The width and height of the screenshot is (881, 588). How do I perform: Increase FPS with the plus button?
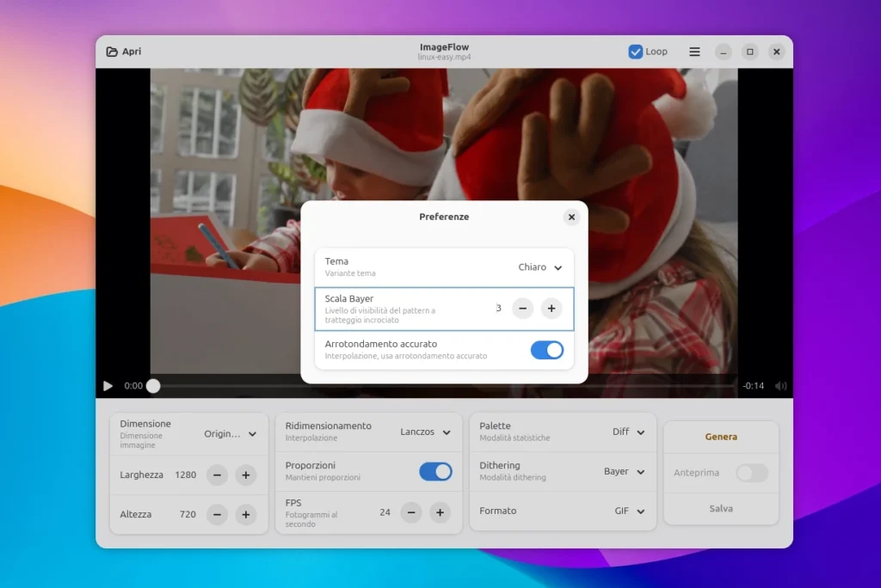click(x=440, y=512)
